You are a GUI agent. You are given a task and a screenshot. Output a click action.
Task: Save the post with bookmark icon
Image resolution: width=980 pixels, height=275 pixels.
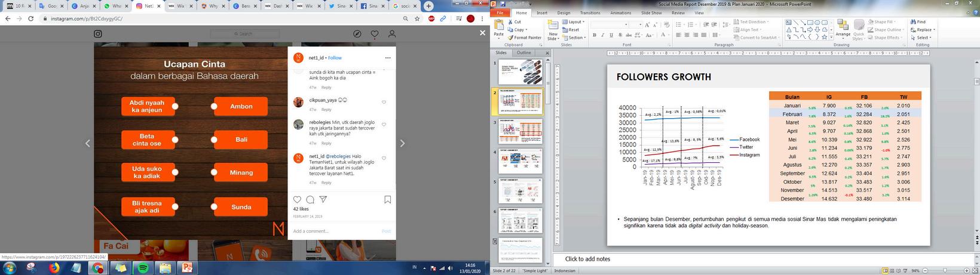pyautogui.click(x=388, y=200)
